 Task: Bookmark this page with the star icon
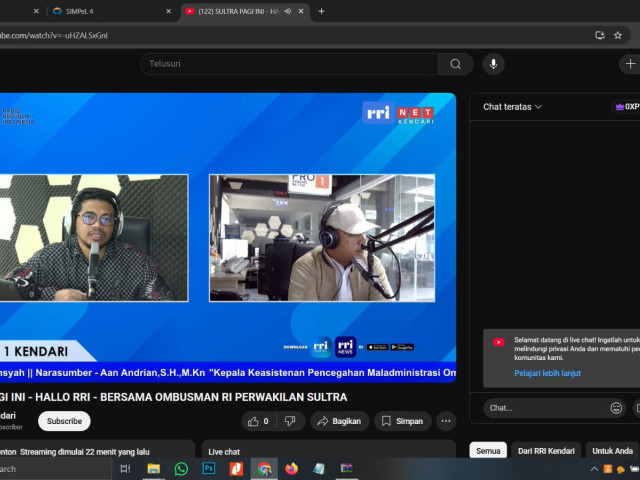click(618, 36)
